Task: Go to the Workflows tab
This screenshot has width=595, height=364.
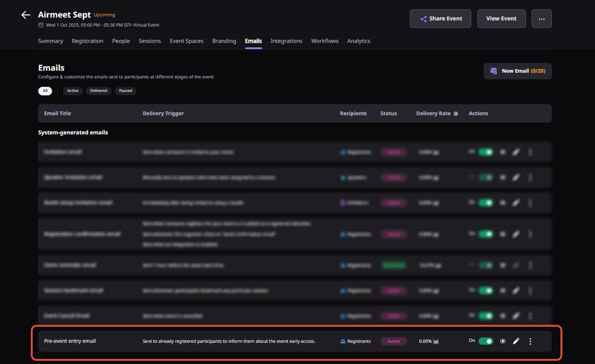Action: pyautogui.click(x=324, y=41)
